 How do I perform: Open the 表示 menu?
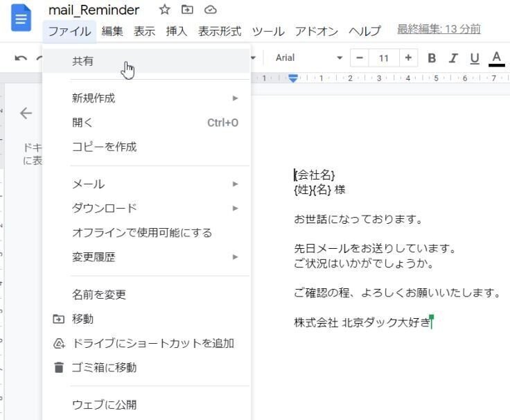tap(144, 31)
